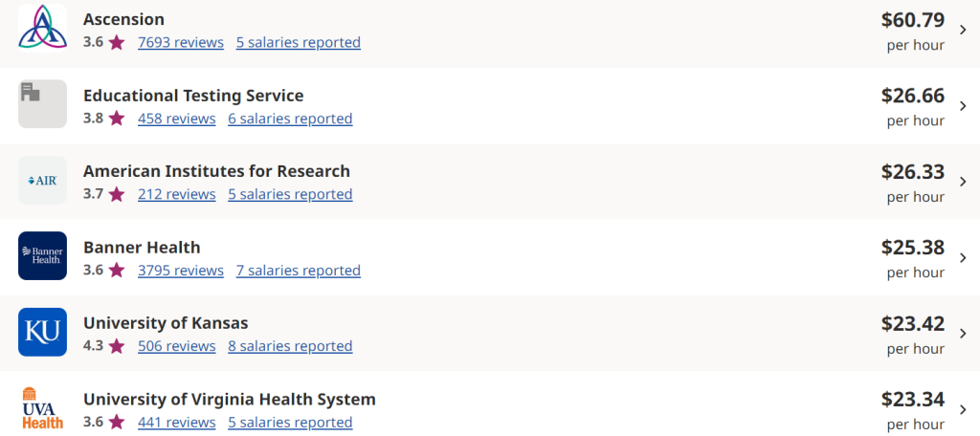Screen dimensions: 980x436
Task: Click the star icon beside University of Kansas rating
Action: click(117, 346)
